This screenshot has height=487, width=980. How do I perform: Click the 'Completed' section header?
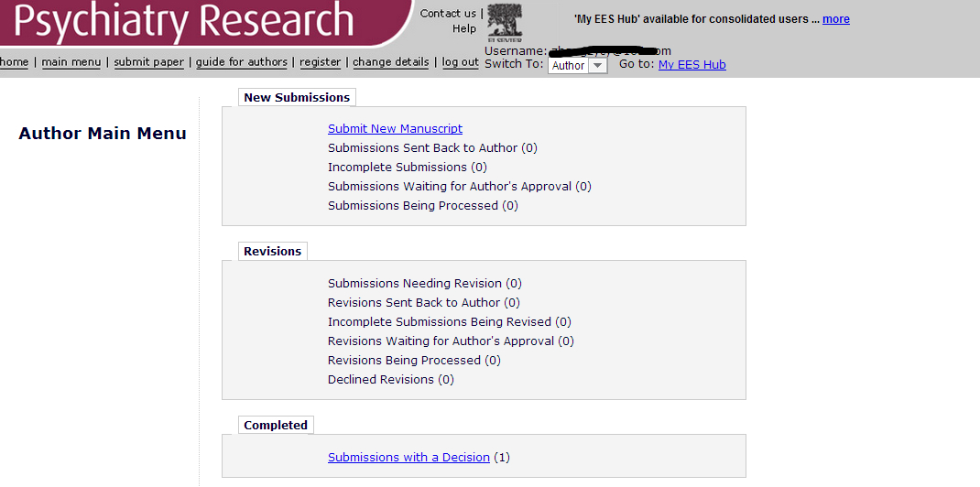tap(276, 425)
